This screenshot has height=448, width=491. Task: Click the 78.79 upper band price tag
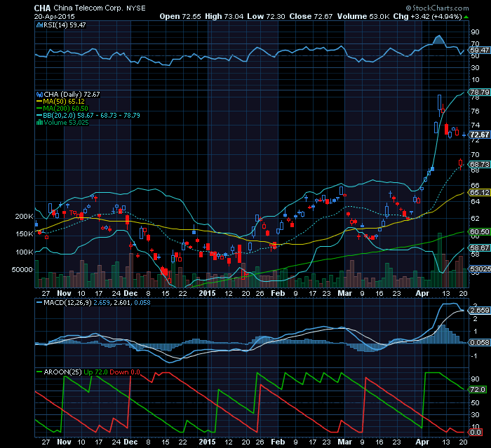coord(479,93)
